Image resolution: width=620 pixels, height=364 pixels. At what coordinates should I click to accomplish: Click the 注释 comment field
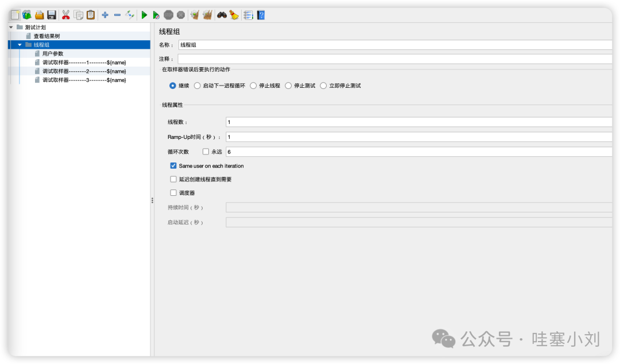395,59
